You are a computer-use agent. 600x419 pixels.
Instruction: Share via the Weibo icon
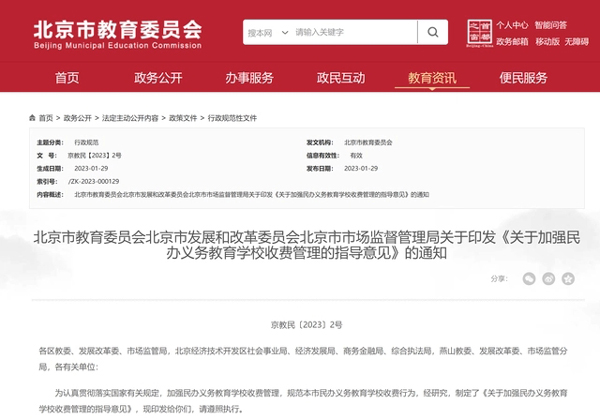(548, 279)
